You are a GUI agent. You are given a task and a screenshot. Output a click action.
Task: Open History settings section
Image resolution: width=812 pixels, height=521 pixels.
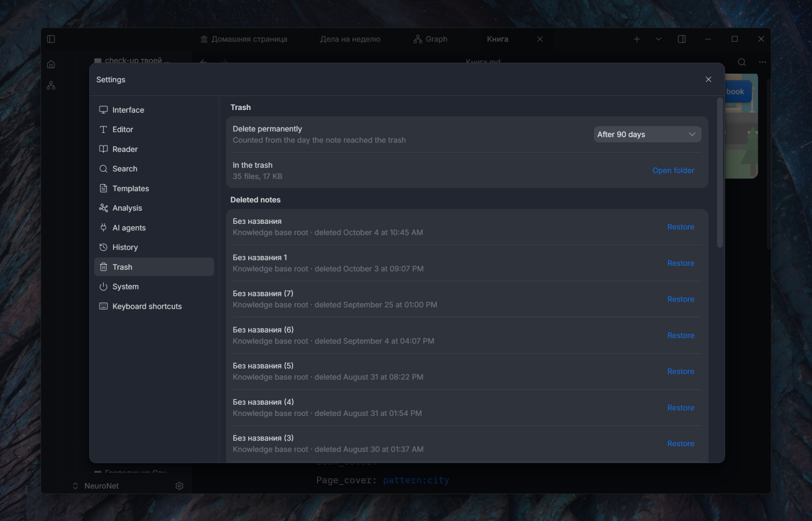[154, 247]
